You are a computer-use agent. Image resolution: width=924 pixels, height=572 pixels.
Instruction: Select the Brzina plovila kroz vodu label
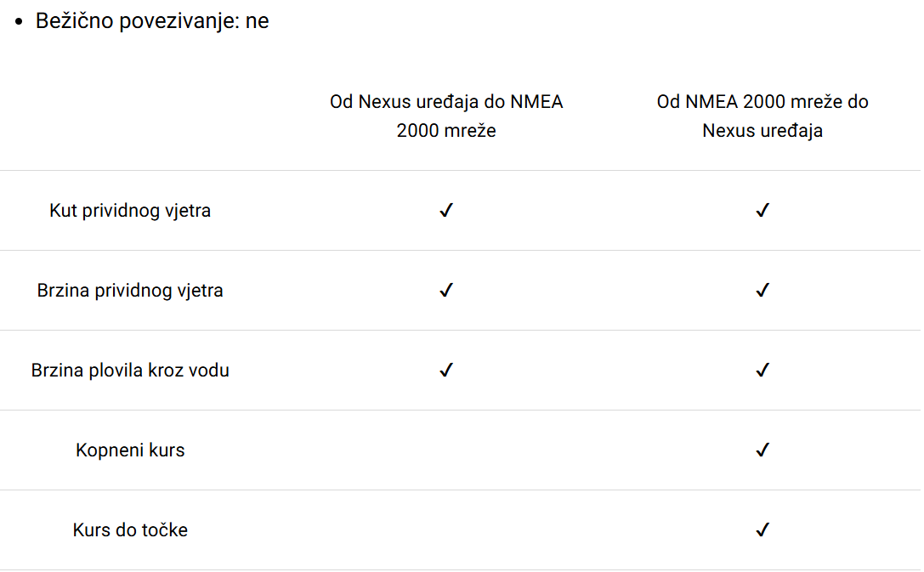[x=130, y=370]
